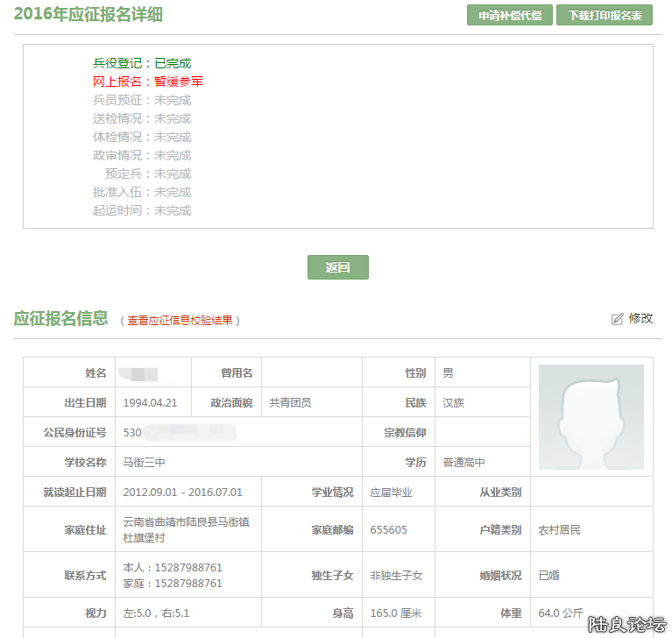Select 预定兵：未完成 status line

point(148,174)
